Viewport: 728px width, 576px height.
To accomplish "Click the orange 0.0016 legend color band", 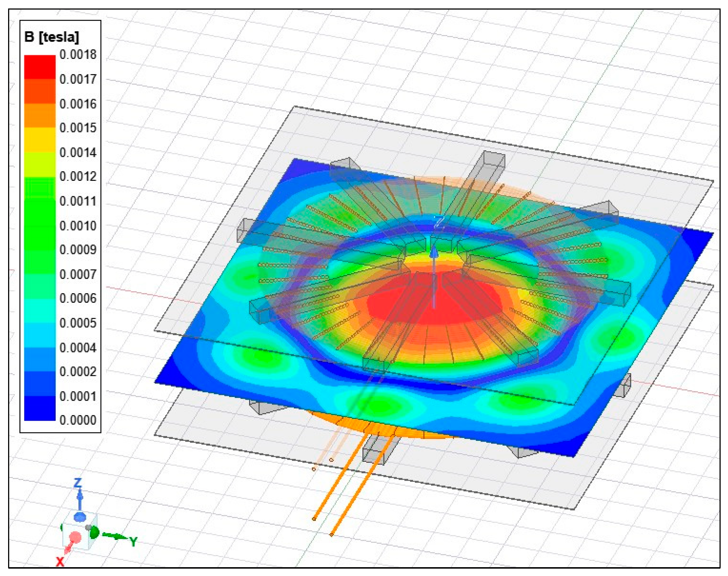I will click(40, 115).
